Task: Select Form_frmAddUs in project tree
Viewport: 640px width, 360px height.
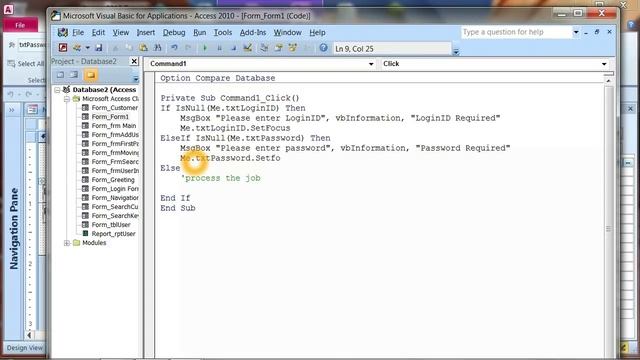Action: pos(115,135)
